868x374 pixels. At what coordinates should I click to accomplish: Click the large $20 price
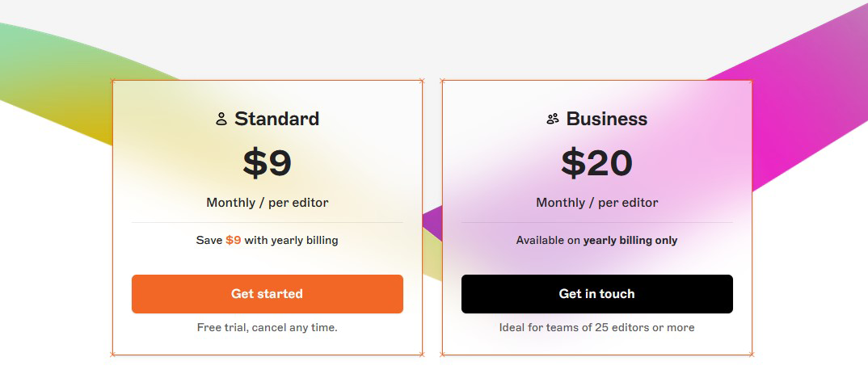[596, 164]
